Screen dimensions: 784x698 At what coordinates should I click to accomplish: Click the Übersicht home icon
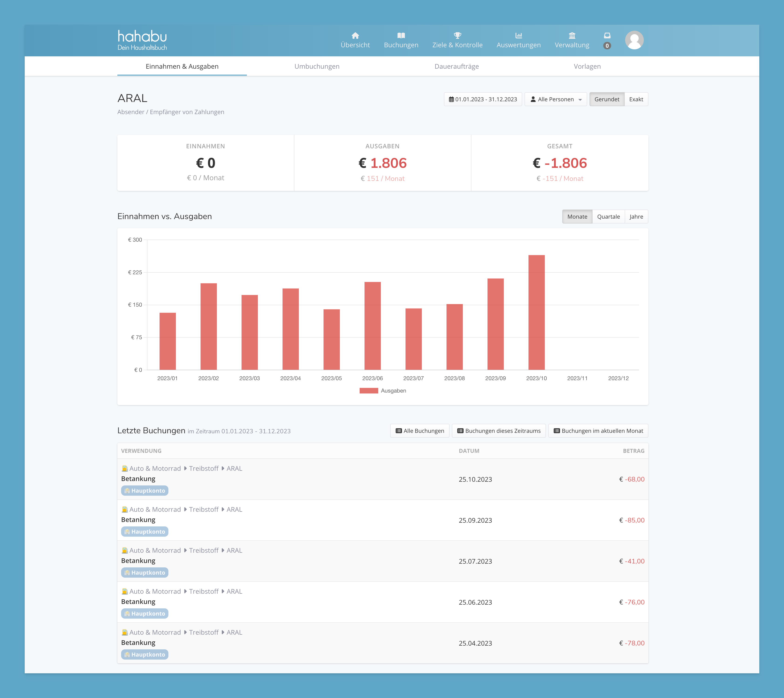(x=355, y=36)
